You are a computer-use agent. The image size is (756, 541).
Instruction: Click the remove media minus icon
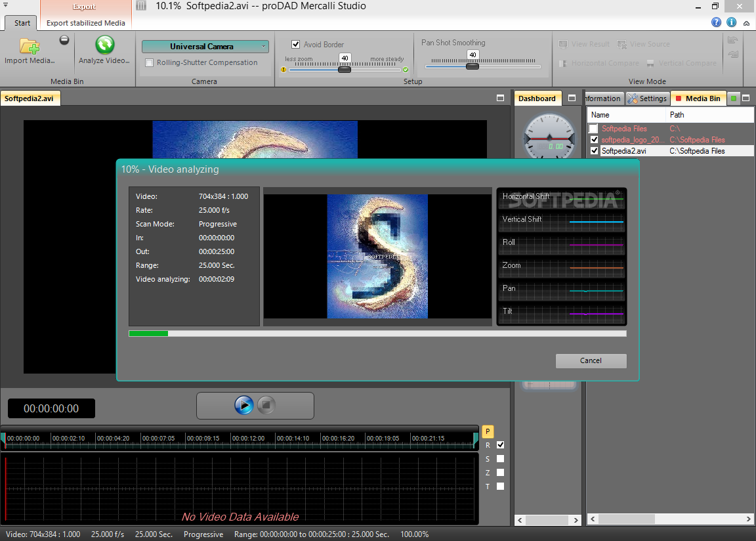[64, 40]
